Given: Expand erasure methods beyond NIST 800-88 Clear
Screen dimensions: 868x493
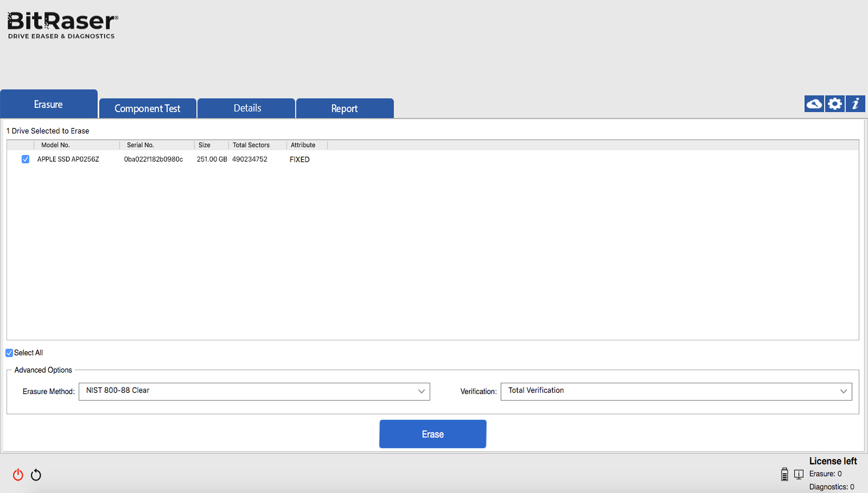Looking at the screenshot, I should click(422, 391).
